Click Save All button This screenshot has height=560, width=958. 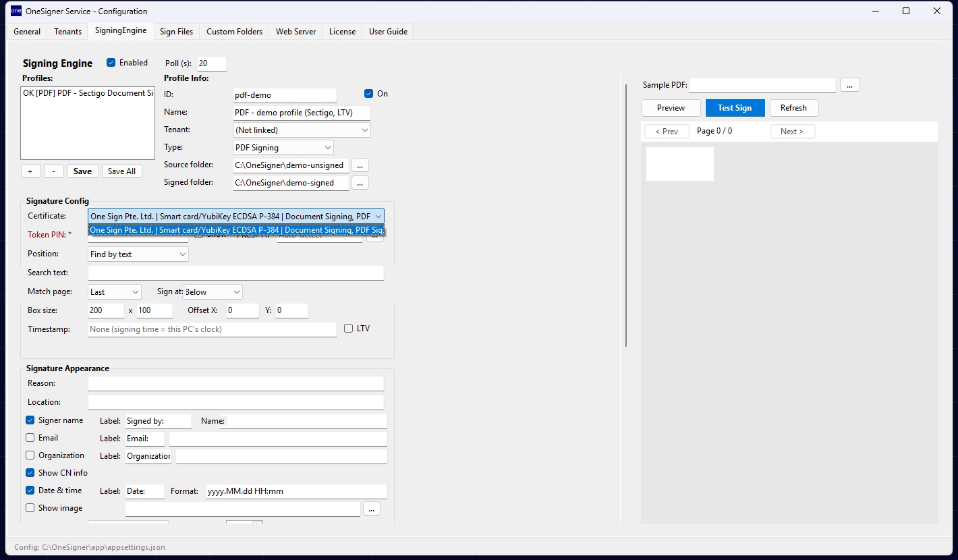pyautogui.click(x=122, y=171)
